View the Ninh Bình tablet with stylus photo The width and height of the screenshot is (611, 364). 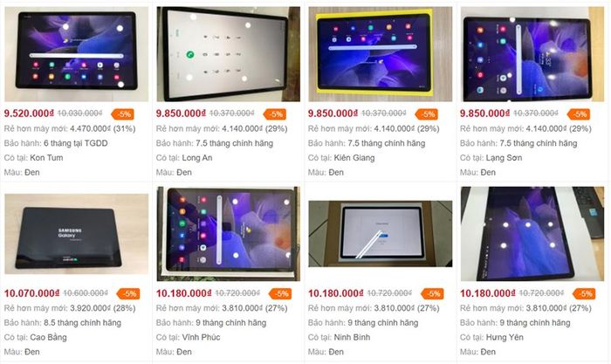381,234
